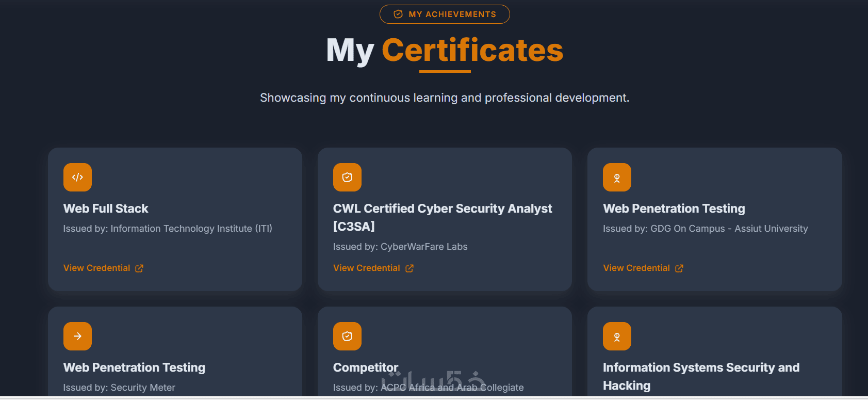This screenshot has width=868, height=400.
Task: Click "Issued by: GDG On Campus - Assiut University"
Action: click(x=706, y=229)
